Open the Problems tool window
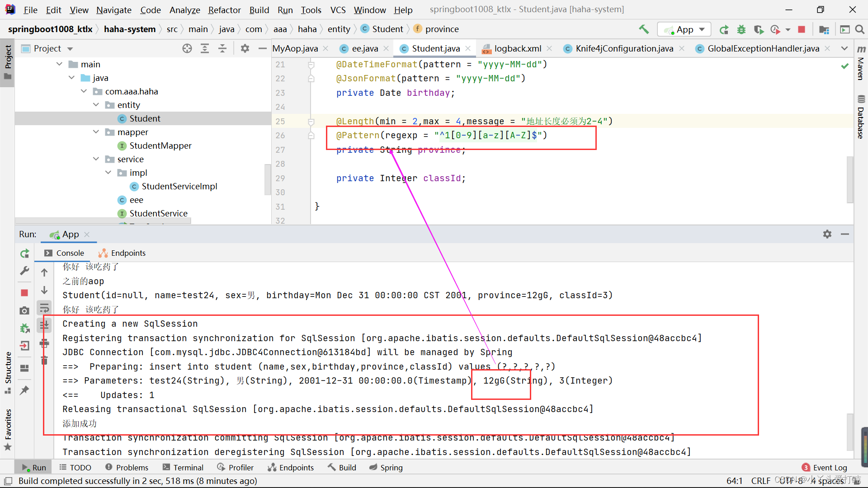The image size is (868, 488). click(127, 468)
